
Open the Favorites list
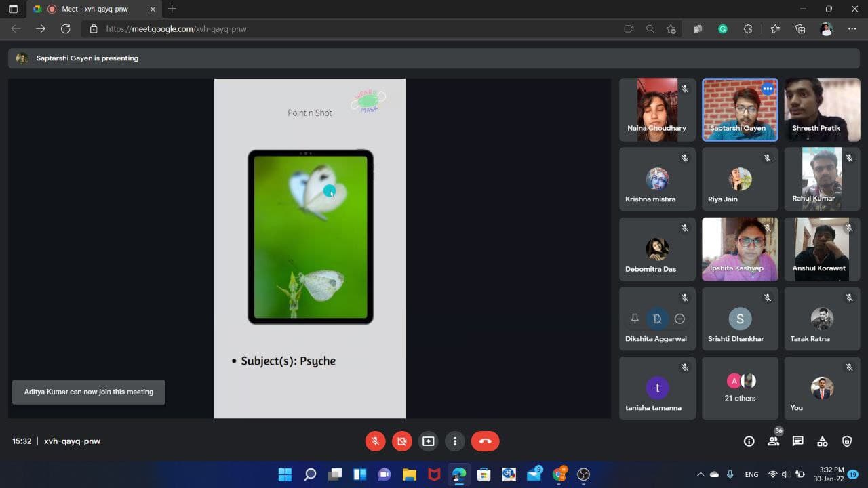coord(775,29)
